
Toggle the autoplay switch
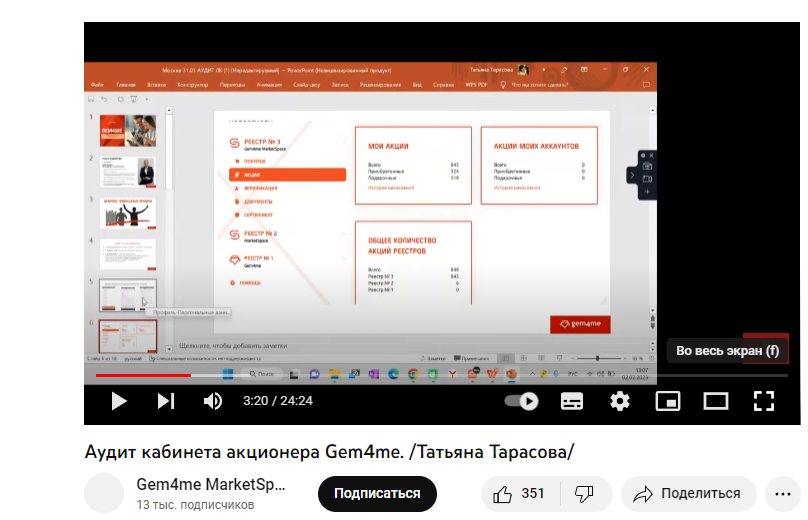coord(521,401)
